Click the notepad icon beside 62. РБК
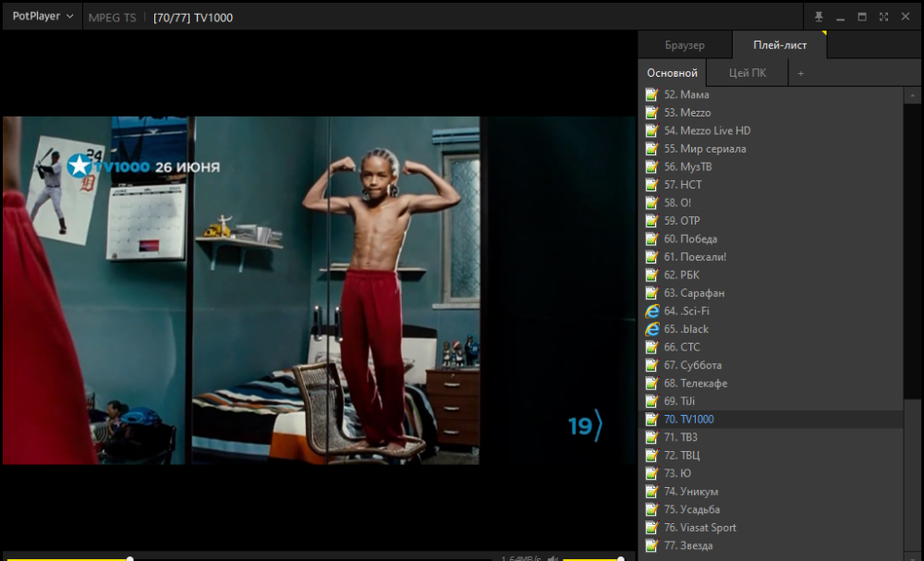 [x=651, y=274]
